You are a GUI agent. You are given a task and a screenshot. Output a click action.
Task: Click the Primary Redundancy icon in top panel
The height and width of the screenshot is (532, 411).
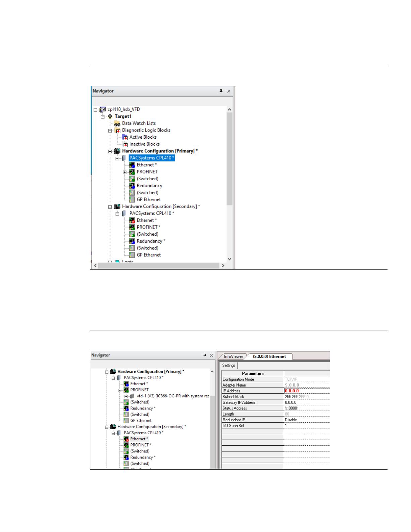click(132, 186)
